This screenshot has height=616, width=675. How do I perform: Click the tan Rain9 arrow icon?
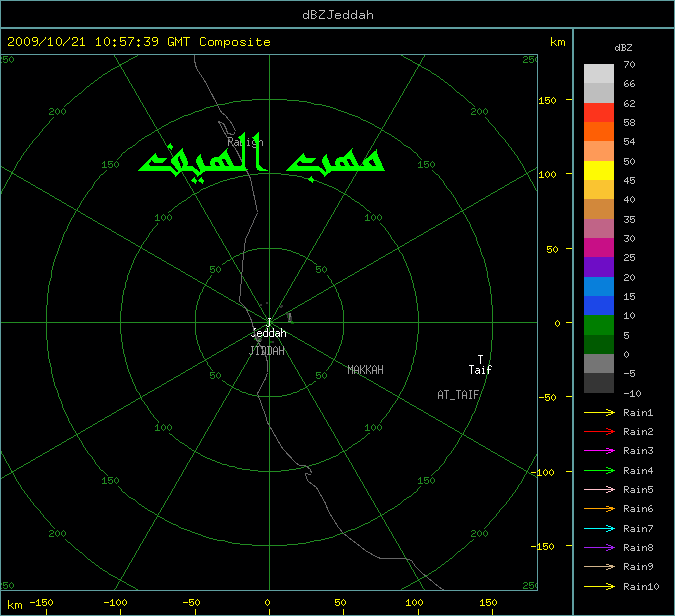tap(599, 566)
